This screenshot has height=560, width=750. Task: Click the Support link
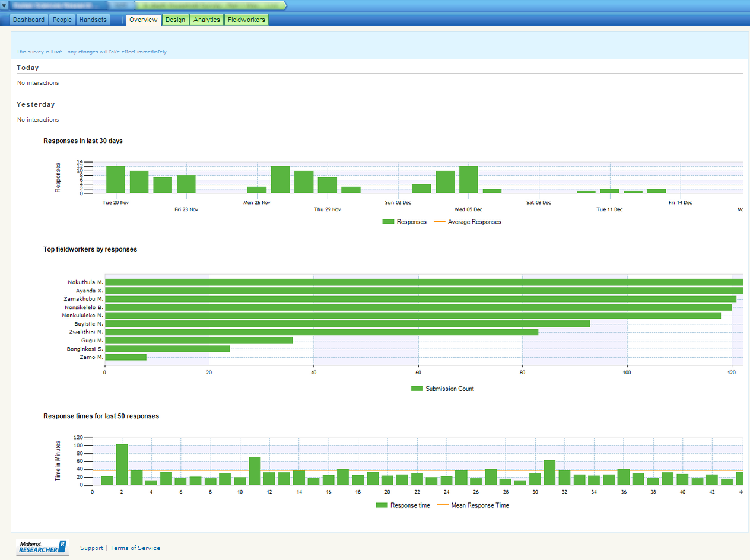point(91,548)
